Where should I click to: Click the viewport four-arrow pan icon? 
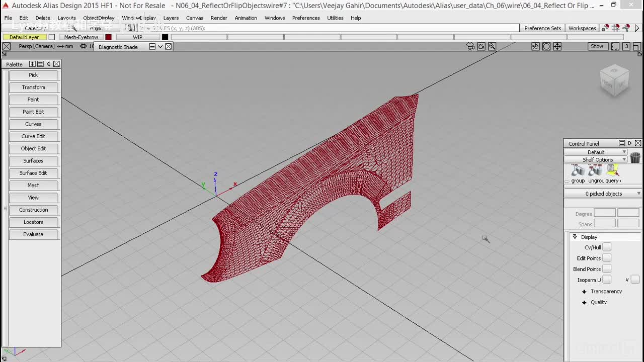tap(557, 46)
